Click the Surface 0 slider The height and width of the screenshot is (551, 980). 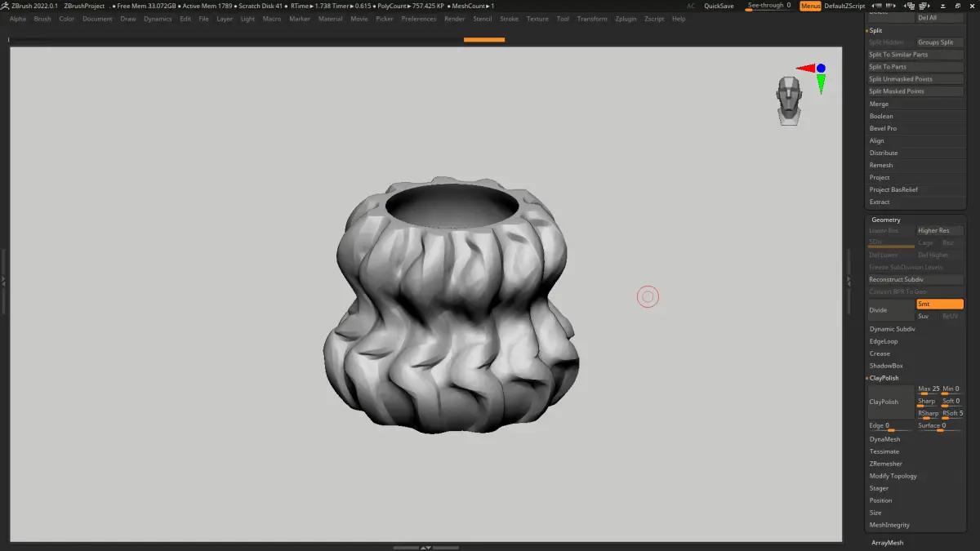point(940,426)
